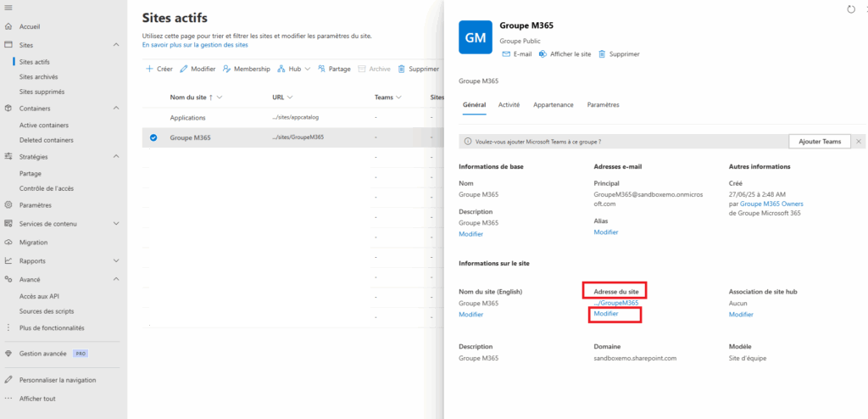Screen dimensions: 868x419
Task: Open Sites archivés in the sidebar
Action: (38, 77)
